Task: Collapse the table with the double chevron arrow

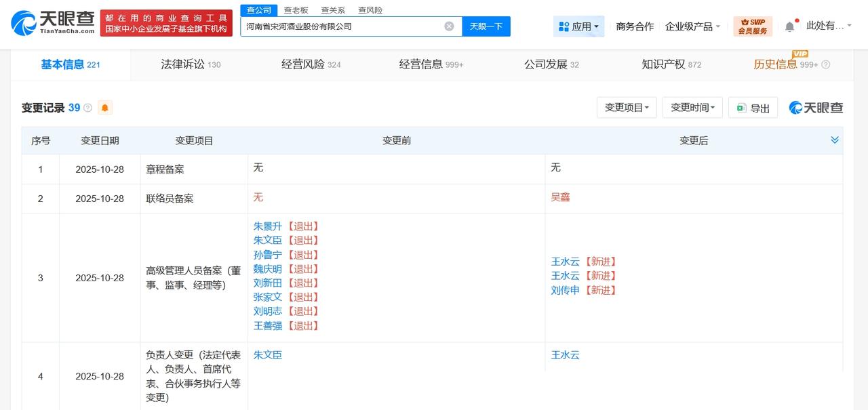Action: [835, 140]
